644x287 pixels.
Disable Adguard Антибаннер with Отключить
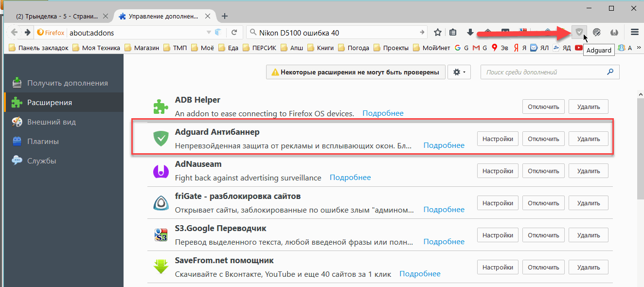pyautogui.click(x=543, y=139)
